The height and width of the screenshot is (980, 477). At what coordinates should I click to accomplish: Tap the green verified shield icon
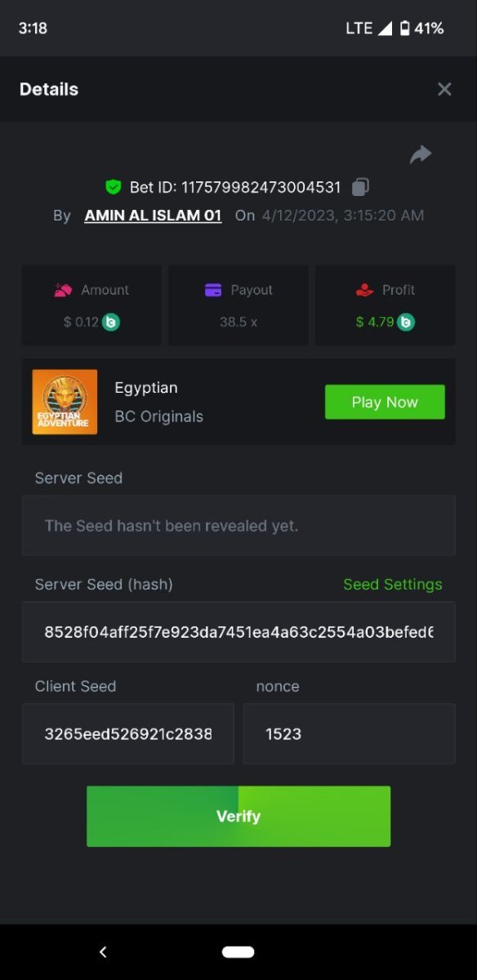(114, 187)
